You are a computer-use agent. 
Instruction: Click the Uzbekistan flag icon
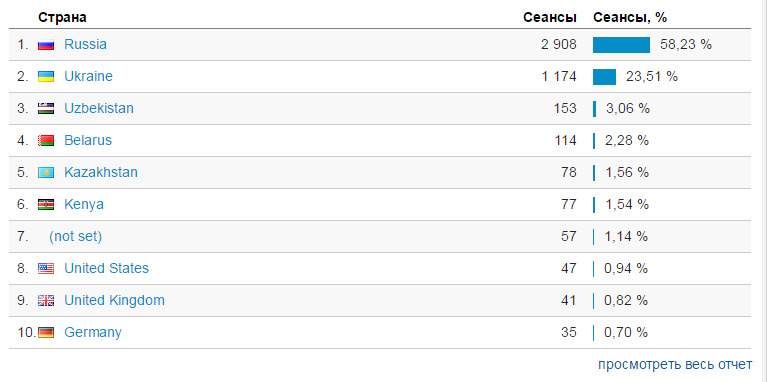pos(46,109)
